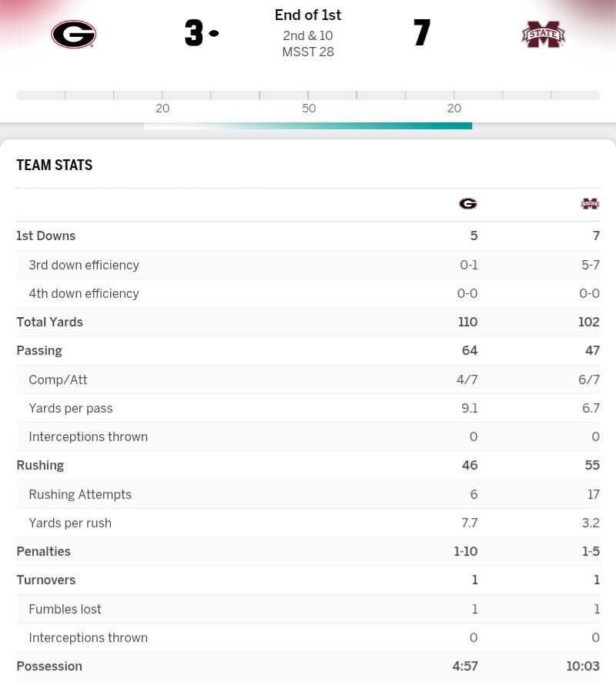Click the "2nd & 10" down indicator
616x685 pixels.
pos(308,35)
